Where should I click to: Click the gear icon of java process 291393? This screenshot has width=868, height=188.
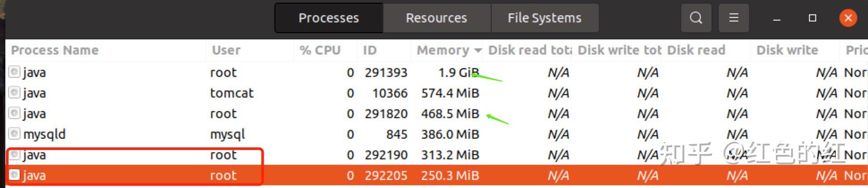(15, 72)
